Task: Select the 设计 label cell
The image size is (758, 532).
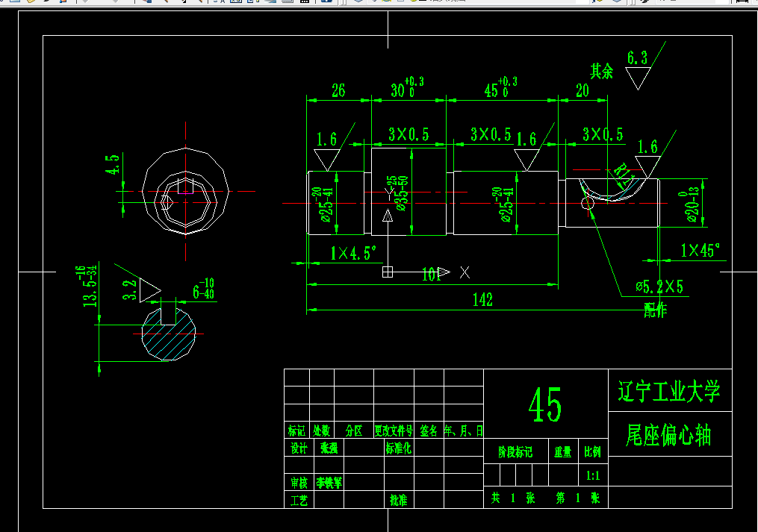Action: 299,448
